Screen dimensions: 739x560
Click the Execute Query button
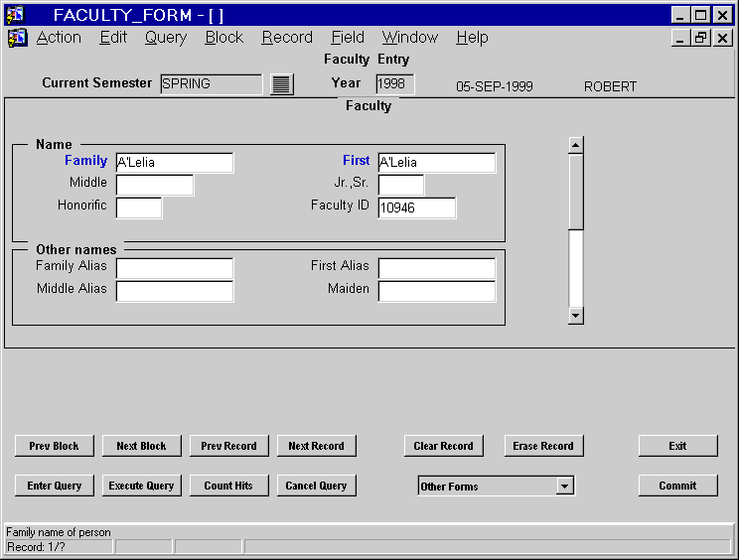(141, 486)
